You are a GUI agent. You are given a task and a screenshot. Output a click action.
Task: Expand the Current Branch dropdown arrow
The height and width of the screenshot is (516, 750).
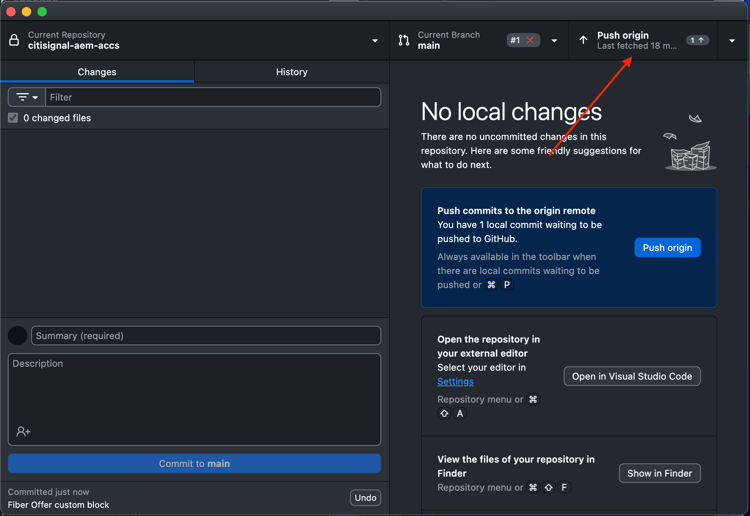pos(554,41)
